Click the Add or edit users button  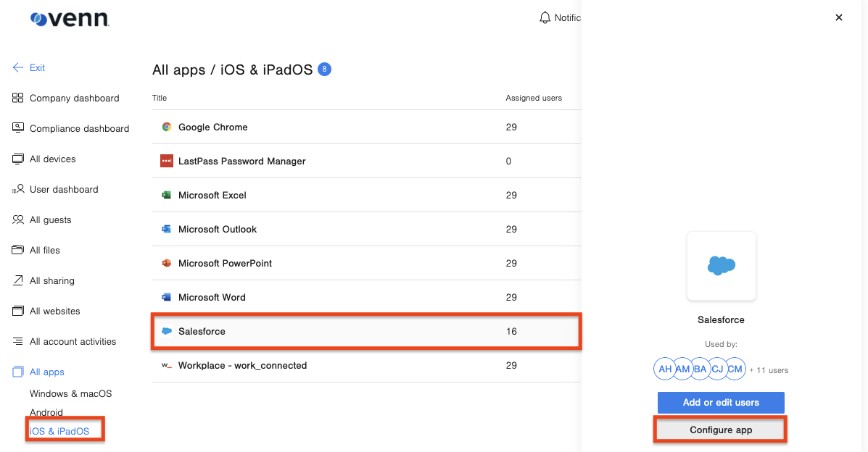pos(720,403)
